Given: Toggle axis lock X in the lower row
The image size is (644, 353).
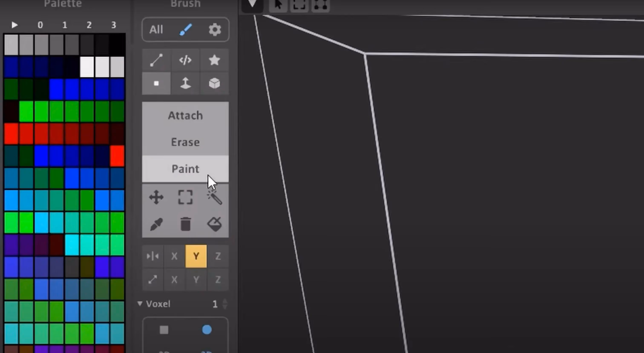Looking at the screenshot, I should (174, 280).
